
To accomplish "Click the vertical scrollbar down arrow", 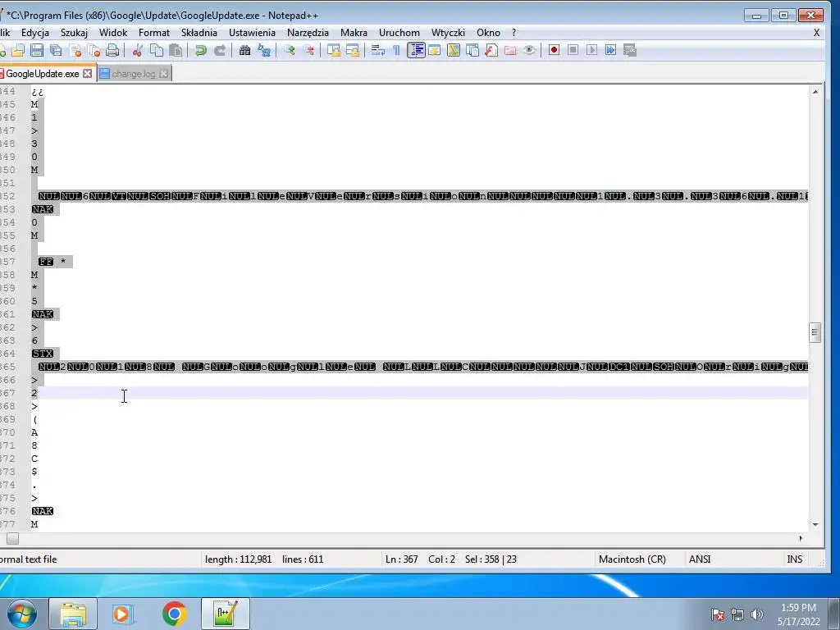I will click(815, 524).
